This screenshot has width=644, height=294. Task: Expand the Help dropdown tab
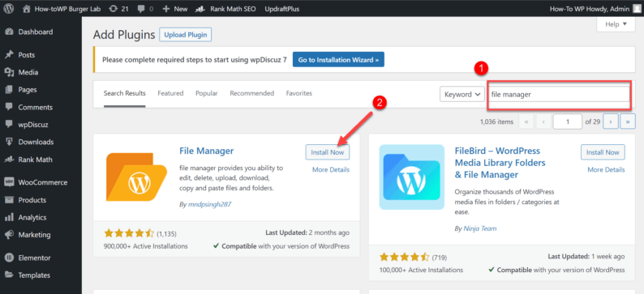pos(616,24)
